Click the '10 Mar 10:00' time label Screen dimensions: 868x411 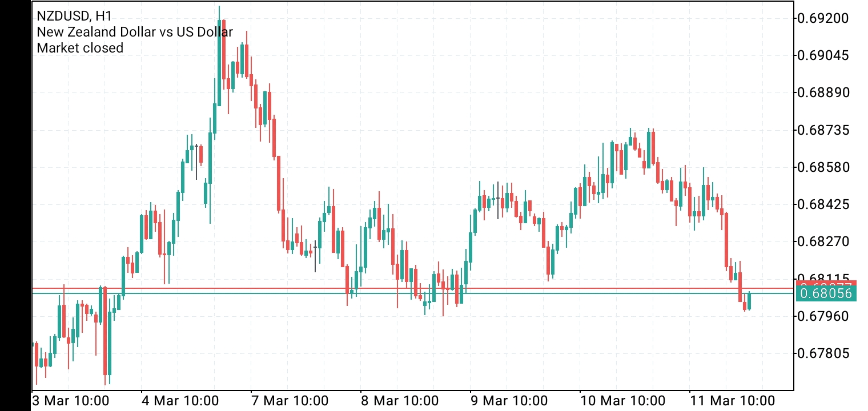(622, 400)
